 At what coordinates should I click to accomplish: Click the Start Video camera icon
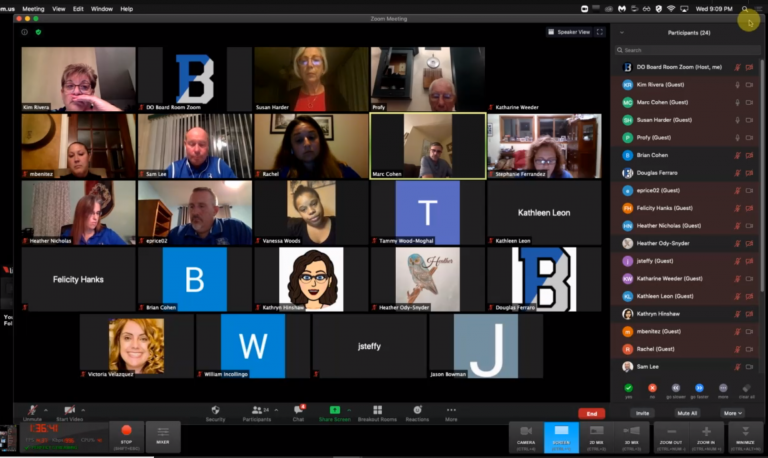pyautogui.click(x=70, y=410)
